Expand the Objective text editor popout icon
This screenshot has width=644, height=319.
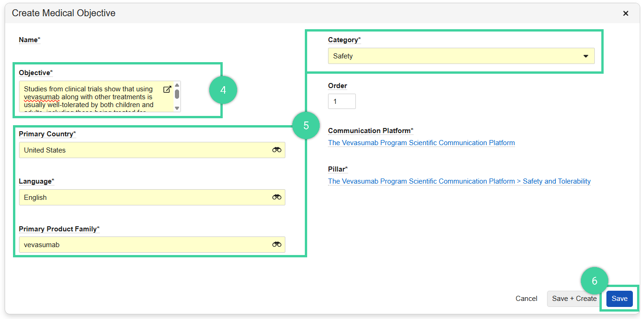[x=167, y=89]
